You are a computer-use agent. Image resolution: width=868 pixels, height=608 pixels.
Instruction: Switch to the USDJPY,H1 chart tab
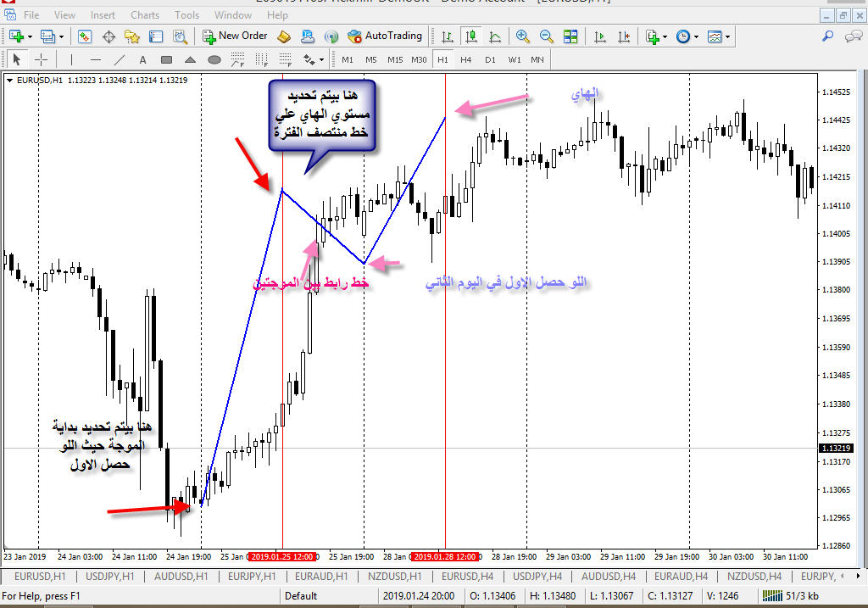click(108, 577)
